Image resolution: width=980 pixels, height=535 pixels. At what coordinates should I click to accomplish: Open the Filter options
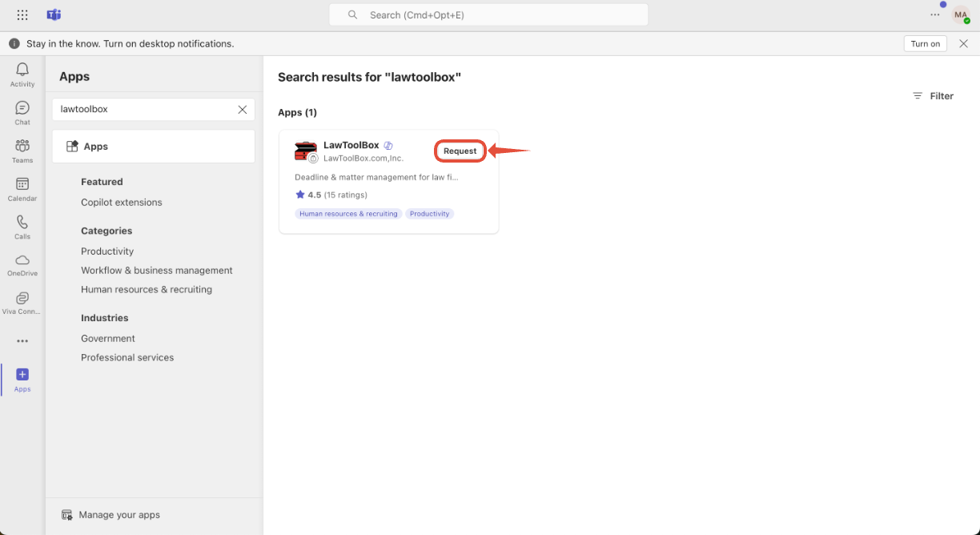934,96
